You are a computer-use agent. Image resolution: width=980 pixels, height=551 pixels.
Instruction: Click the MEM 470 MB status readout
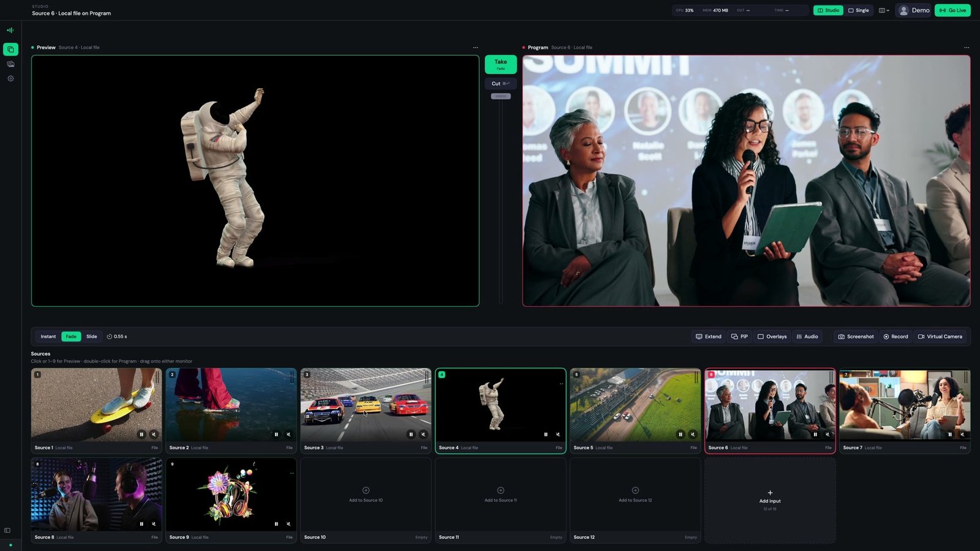tap(715, 10)
